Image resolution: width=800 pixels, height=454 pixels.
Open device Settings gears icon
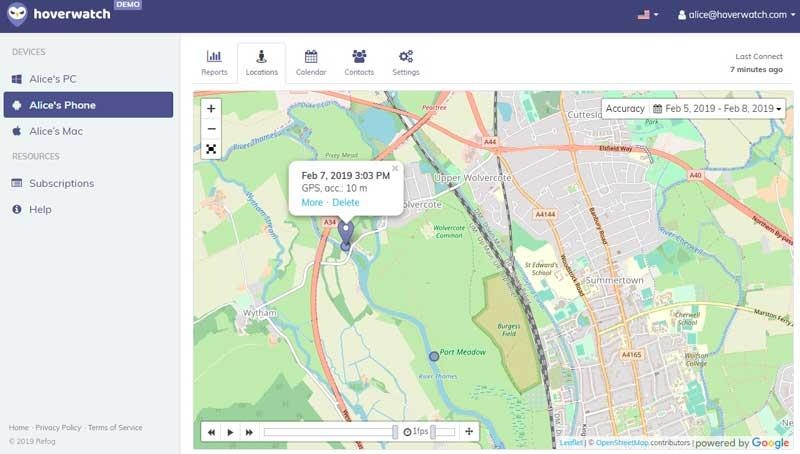(406, 63)
